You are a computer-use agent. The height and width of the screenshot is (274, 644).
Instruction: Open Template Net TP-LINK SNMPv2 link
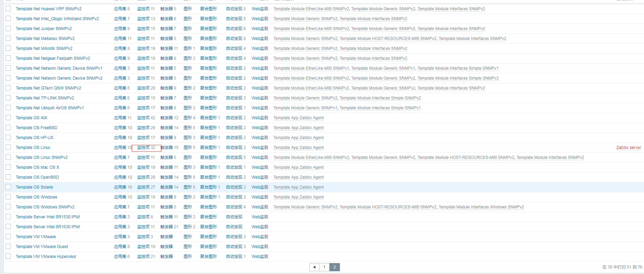click(x=45, y=98)
